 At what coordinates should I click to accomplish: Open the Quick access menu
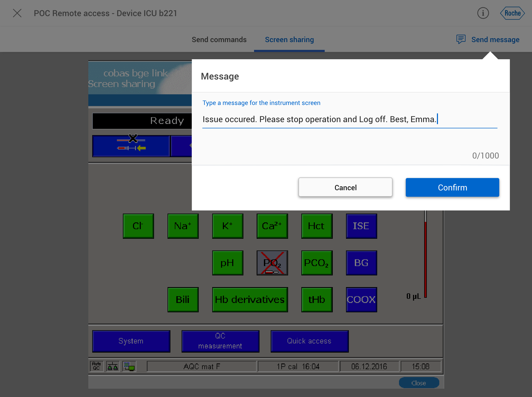[x=309, y=341]
